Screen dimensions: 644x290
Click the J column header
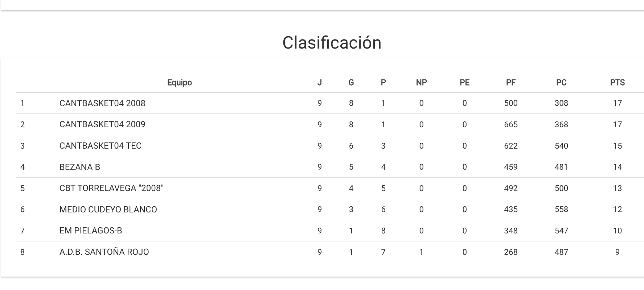pos(319,83)
